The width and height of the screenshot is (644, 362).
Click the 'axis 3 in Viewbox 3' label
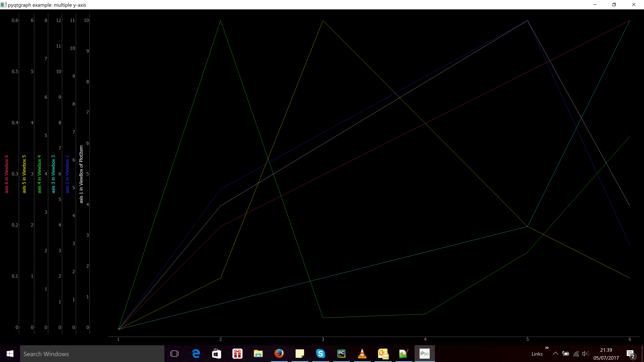[53, 174]
